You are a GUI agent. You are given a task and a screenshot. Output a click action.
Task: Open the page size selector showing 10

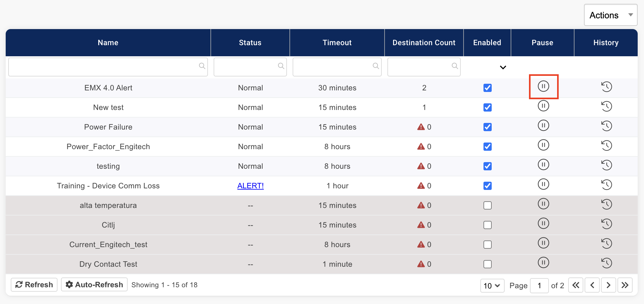pos(492,285)
